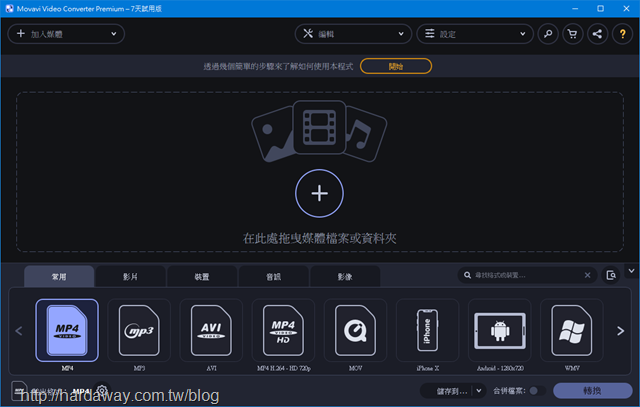Screen dimensions: 640x407
Task: Show previous format presets with the left arrow
Action: click(x=19, y=331)
